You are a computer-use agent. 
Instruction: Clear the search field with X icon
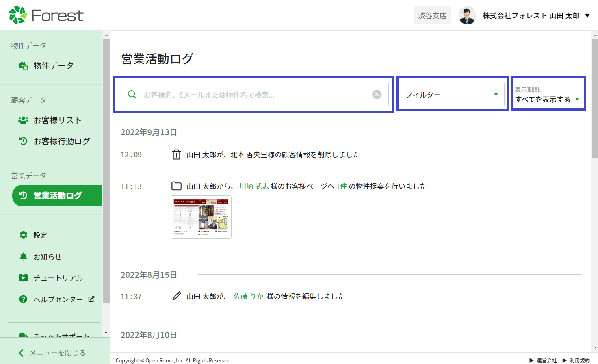pos(377,95)
